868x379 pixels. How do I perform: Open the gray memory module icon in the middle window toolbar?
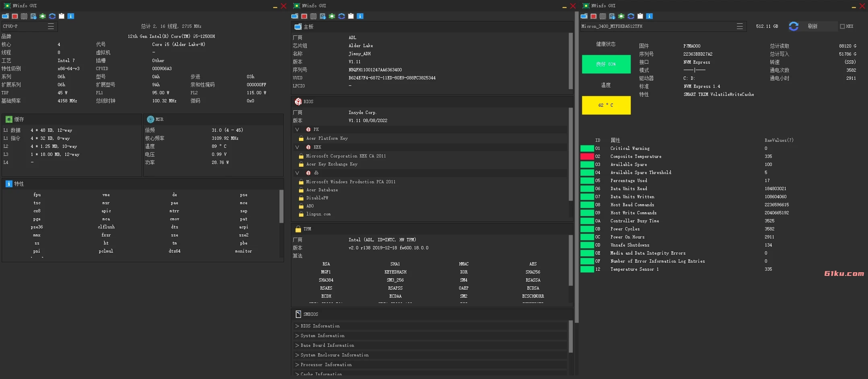(313, 16)
